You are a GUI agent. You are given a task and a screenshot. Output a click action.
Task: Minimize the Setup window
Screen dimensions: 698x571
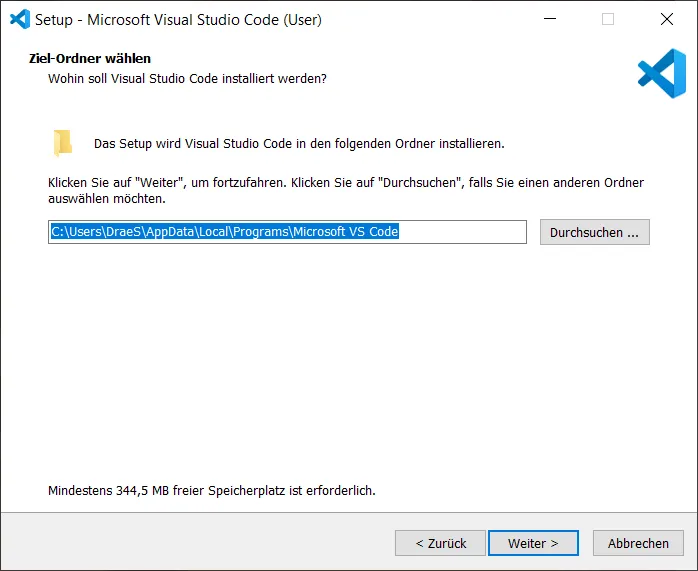[549, 19]
